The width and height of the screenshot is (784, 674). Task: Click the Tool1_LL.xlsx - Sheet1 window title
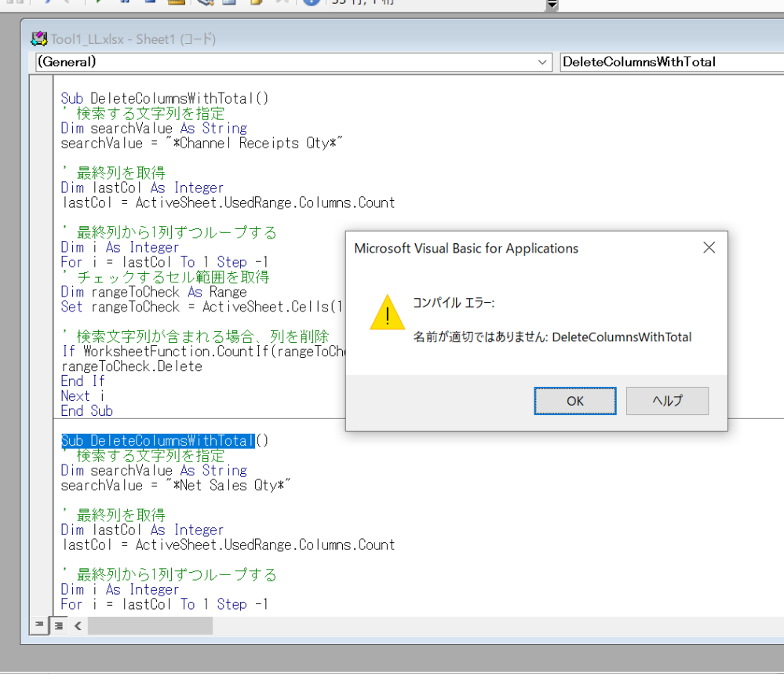[x=133, y=39]
